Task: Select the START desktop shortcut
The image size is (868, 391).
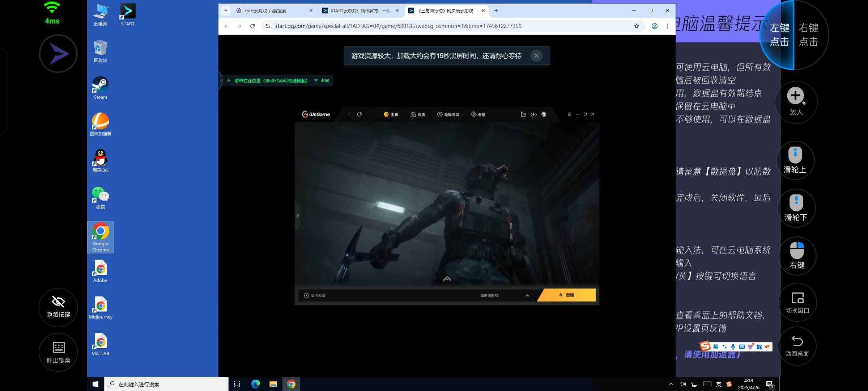Action: click(128, 15)
